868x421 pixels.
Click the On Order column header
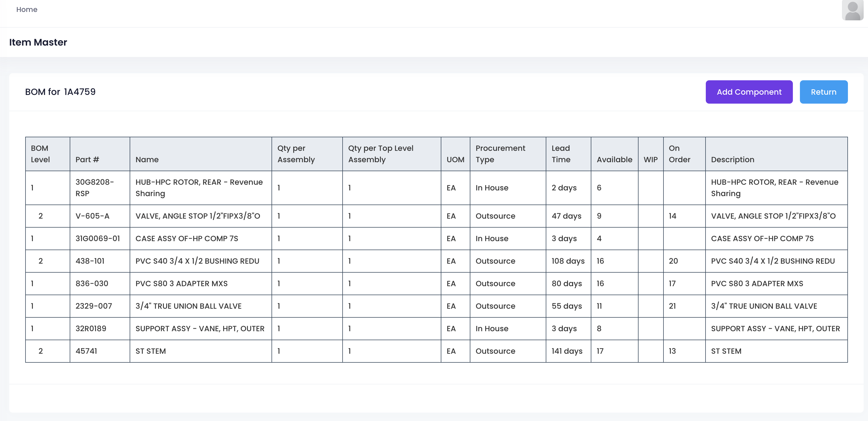(679, 154)
